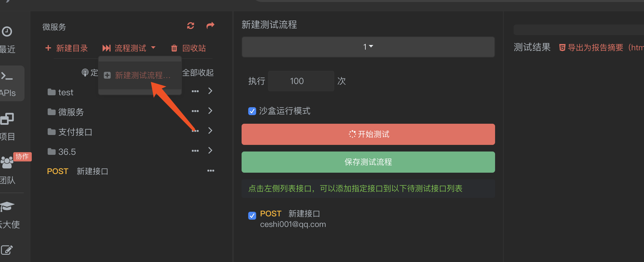
Task: Select 新建测试流程... from the dropdown menu
Action: pos(143,75)
